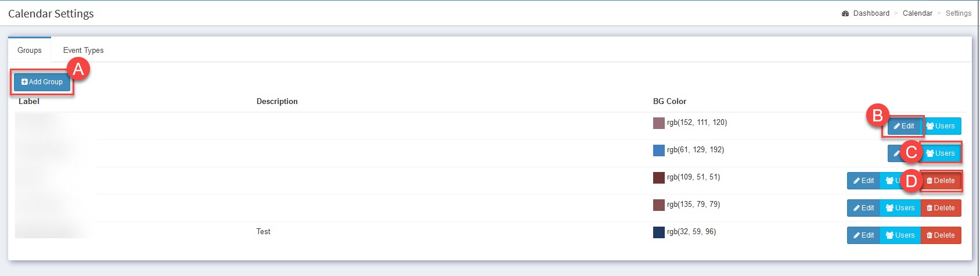Switch to the Event Types tab
The height and width of the screenshot is (276, 980).
click(83, 51)
